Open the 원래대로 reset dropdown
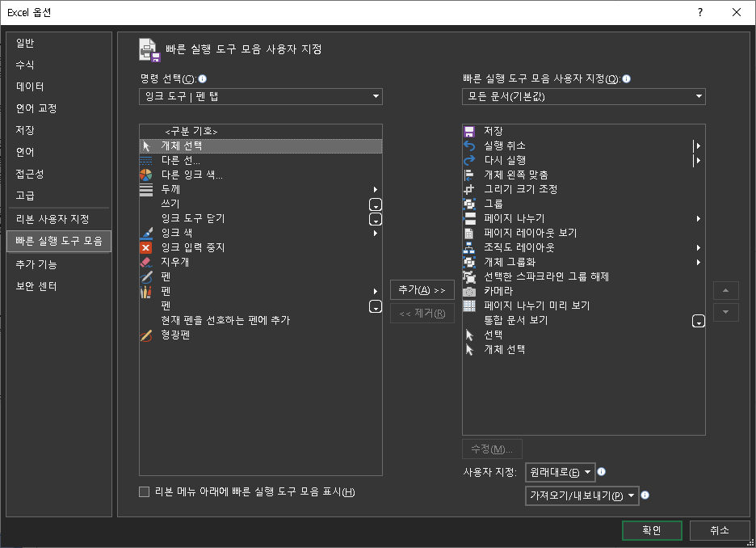This screenshot has height=548, width=756. 561,472
